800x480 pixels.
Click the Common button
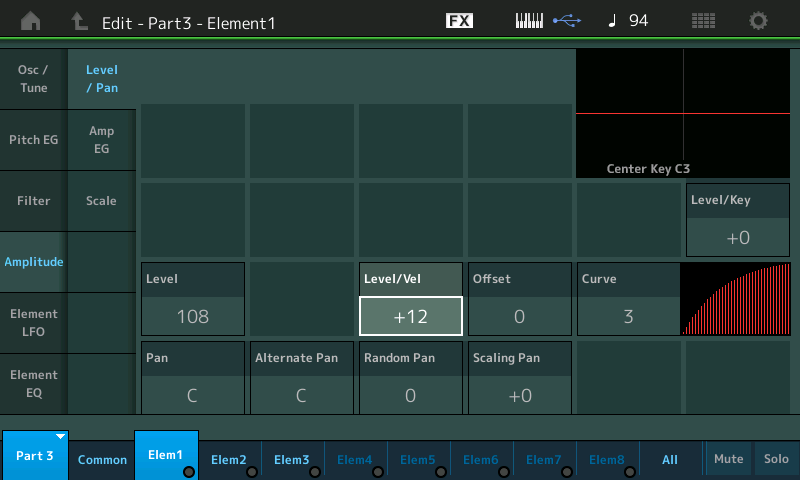[x=102, y=460]
